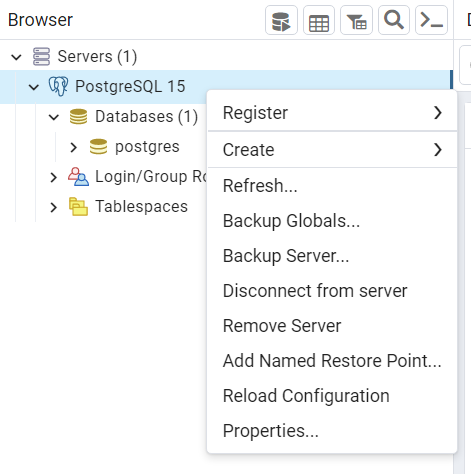Image resolution: width=471 pixels, height=474 pixels.
Task: Click the Login/Group Roles users icon
Action: (78, 176)
